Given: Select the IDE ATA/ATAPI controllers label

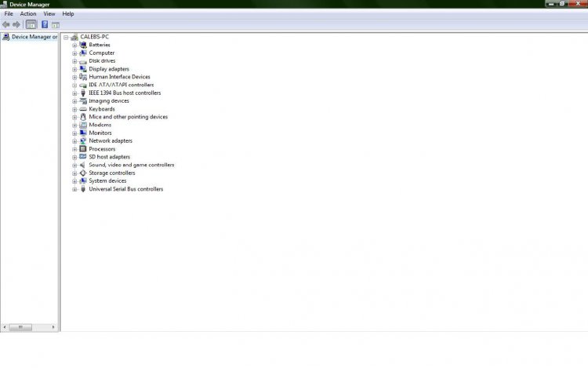Looking at the screenshot, I should click(x=121, y=85).
